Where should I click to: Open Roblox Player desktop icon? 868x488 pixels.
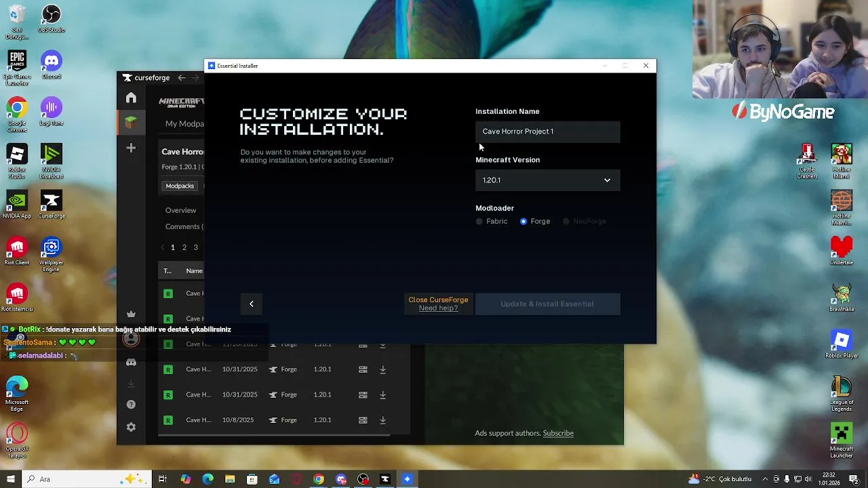tap(842, 344)
